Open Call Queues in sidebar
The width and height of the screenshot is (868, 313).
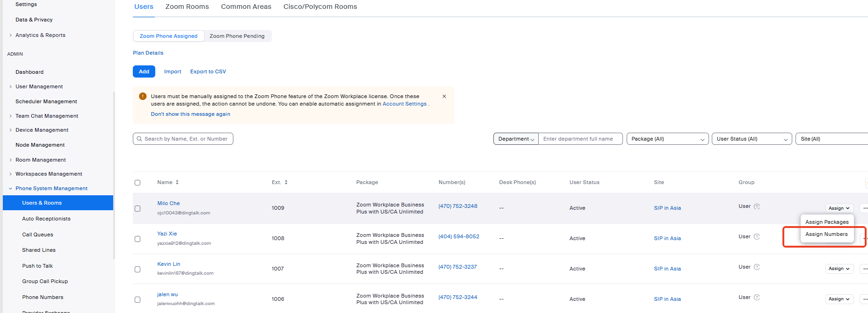(37, 235)
